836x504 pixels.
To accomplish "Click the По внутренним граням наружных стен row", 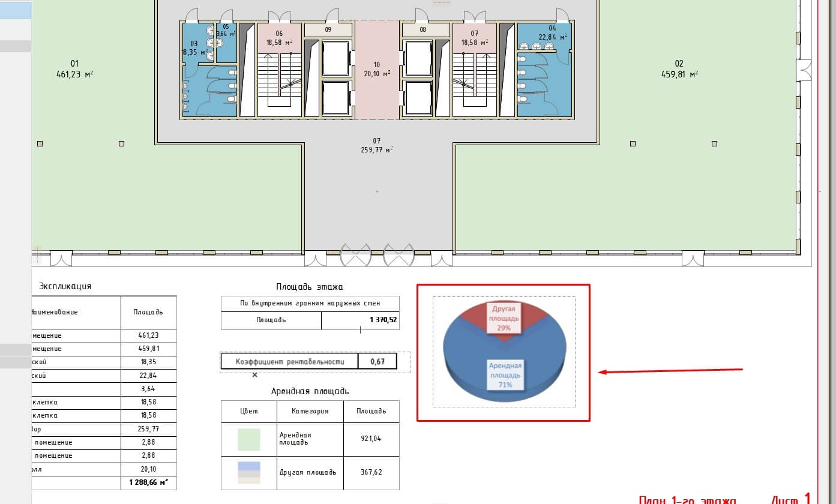I will (310, 304).
